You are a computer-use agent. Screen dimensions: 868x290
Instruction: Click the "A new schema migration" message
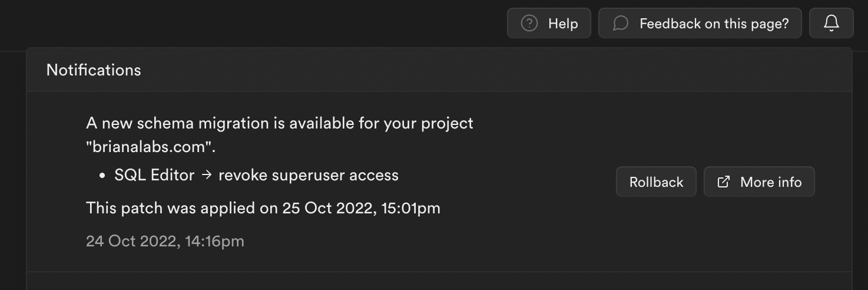pyautogui.click(x=280, y=124)
